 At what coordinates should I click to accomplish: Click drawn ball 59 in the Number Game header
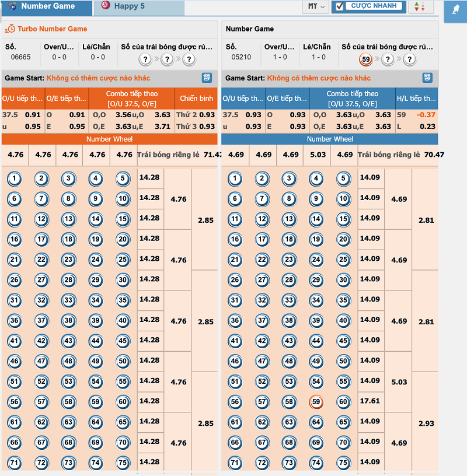[x=366, y=59]
